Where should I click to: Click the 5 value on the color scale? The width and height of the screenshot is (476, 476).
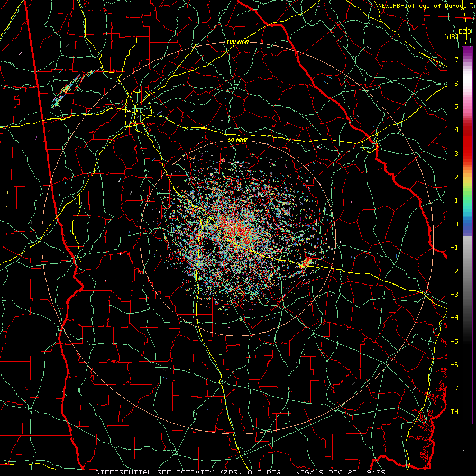456,106
